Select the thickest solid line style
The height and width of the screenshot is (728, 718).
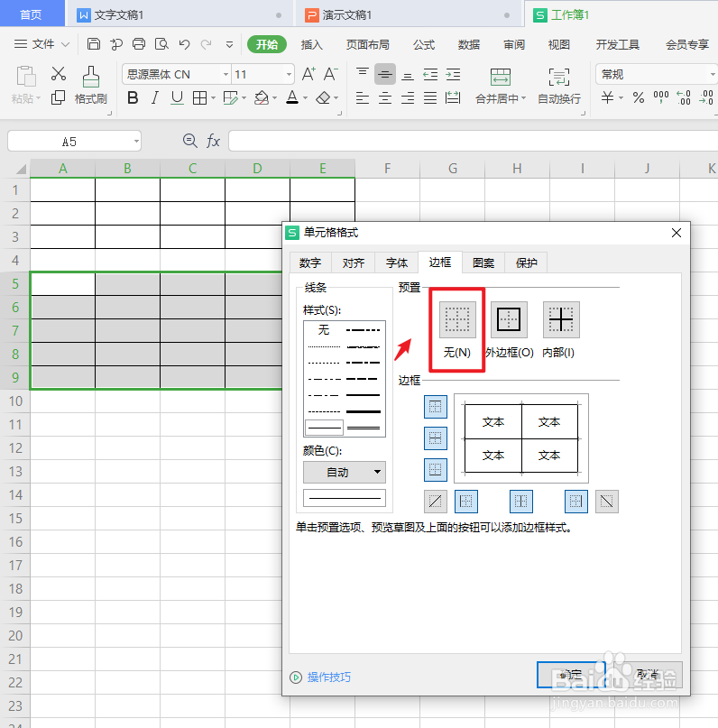(364, 411)
